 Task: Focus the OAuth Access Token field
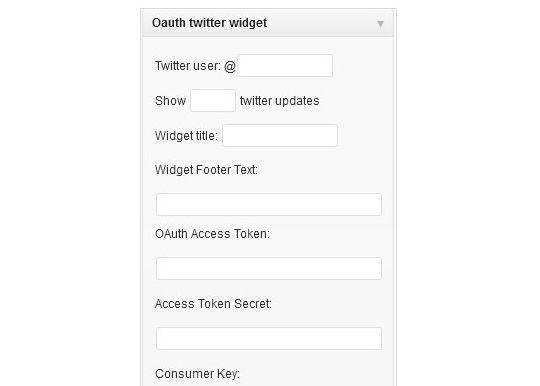pos(269,268)
